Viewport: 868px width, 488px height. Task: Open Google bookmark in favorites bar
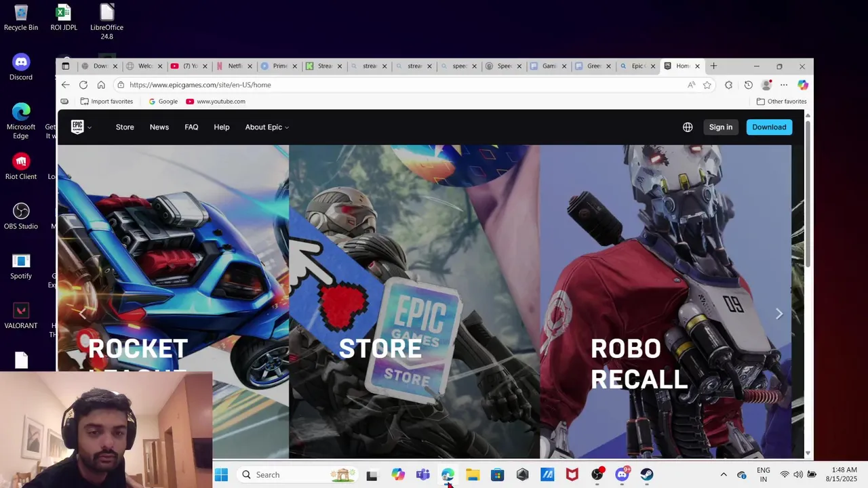[163, 102]
